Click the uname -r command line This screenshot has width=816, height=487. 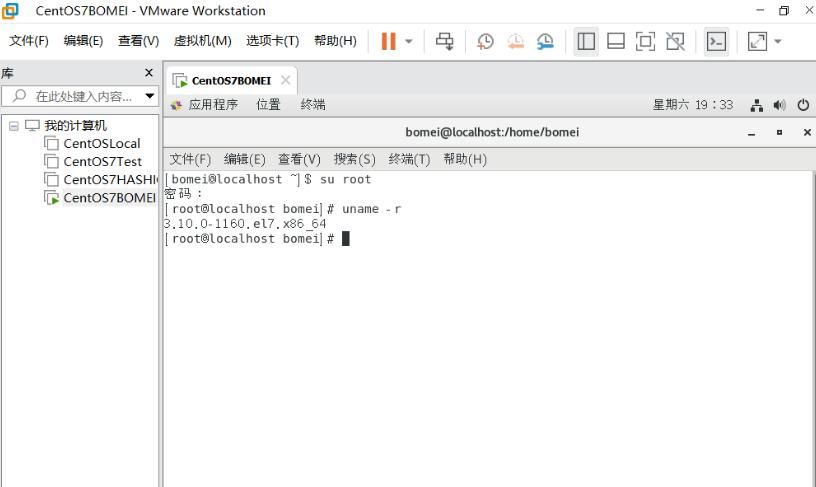click(x=283, y=209)
